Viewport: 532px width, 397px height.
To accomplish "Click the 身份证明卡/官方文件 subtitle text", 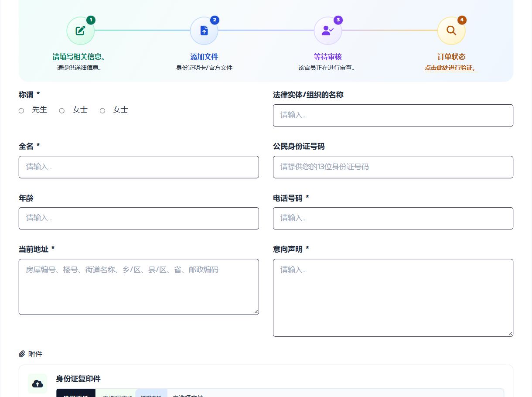I will click(204, 68).
